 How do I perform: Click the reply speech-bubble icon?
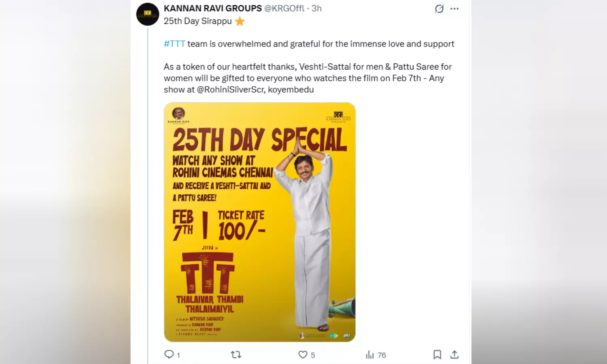click(x=169, y=354)
